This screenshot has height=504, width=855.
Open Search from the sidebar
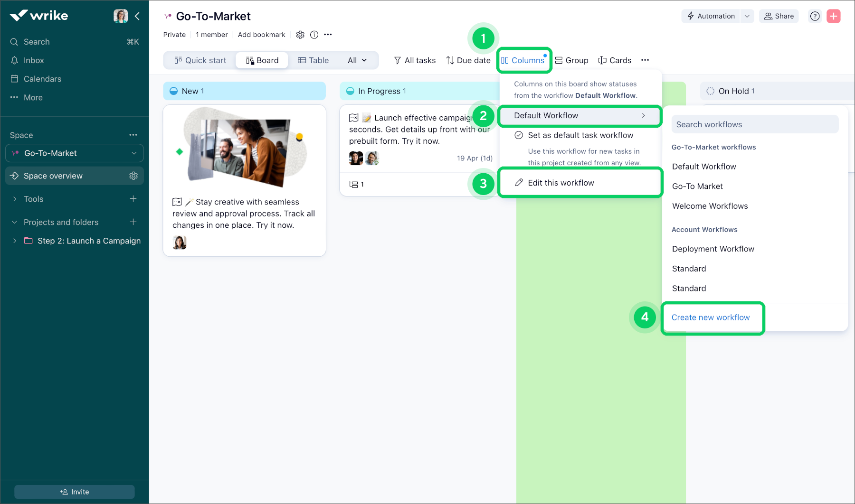pos(37,42)
